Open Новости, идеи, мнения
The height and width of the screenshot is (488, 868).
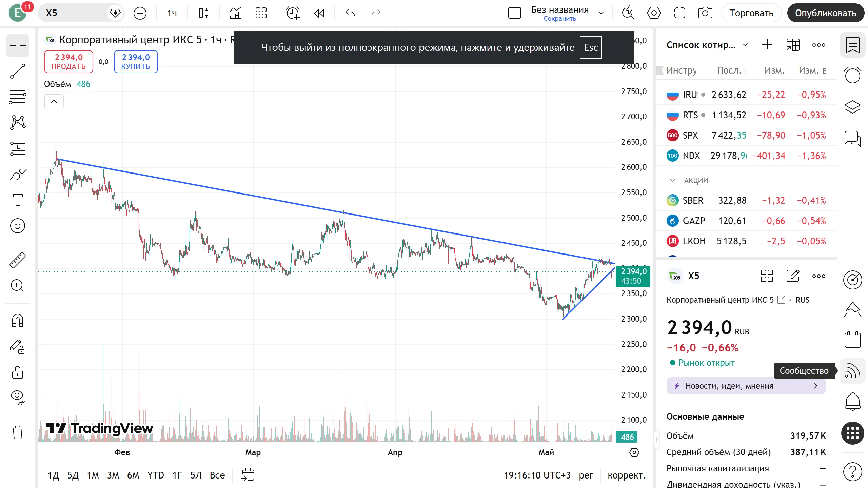coord(746,386)
